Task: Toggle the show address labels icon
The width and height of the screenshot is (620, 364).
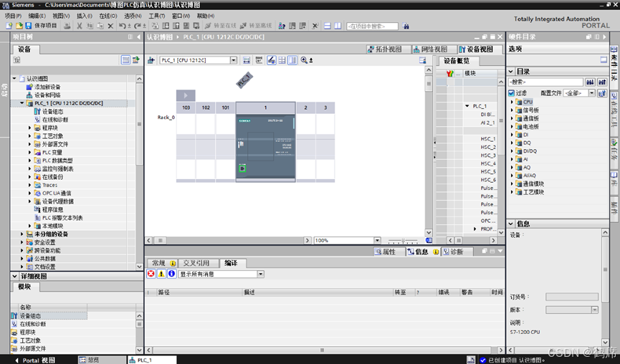Action: point(259,60)
